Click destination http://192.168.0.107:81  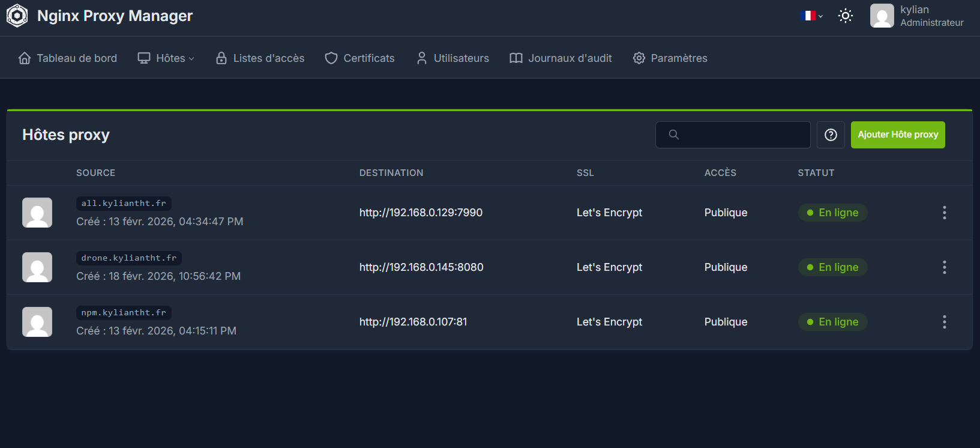[413, 322]
